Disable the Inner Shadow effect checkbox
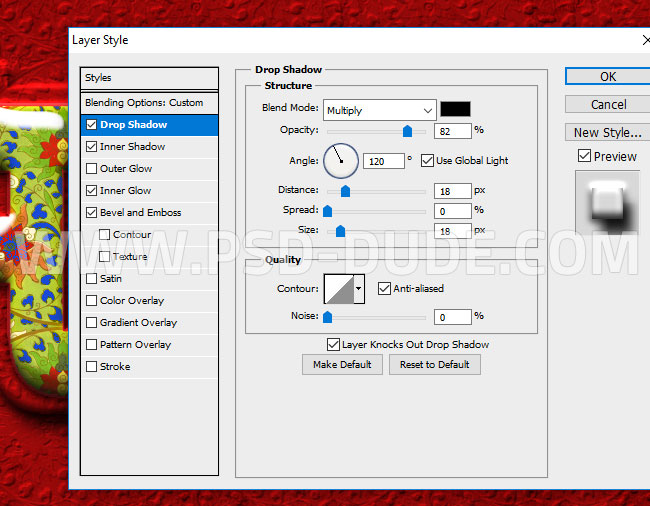650x506 pixels. [x=92, y=147]
